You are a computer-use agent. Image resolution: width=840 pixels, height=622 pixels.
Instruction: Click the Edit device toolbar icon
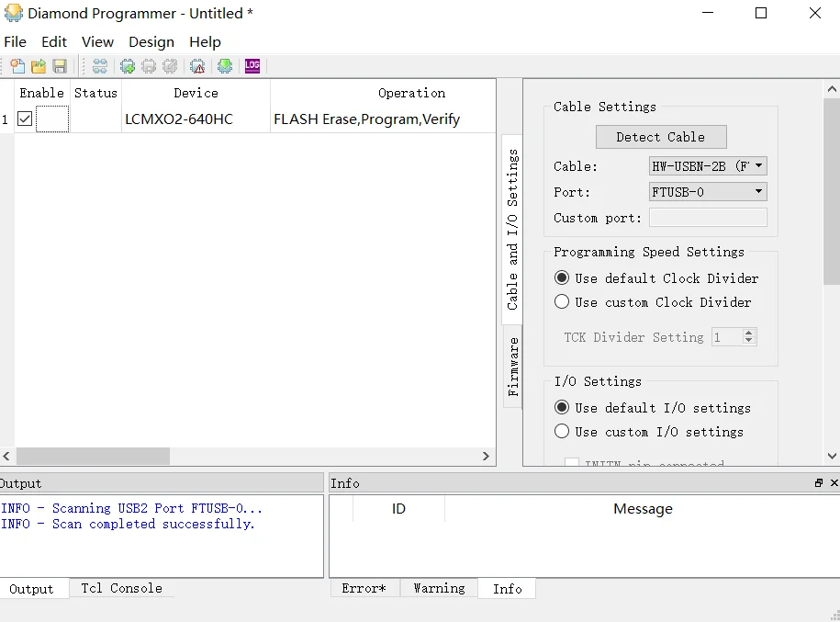tap(169, 65)
